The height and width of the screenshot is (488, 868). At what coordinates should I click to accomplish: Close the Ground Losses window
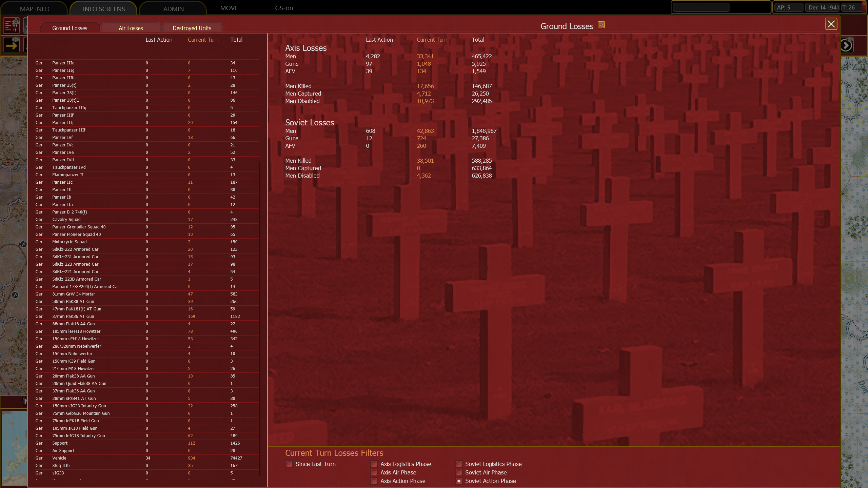coord(831,24)
